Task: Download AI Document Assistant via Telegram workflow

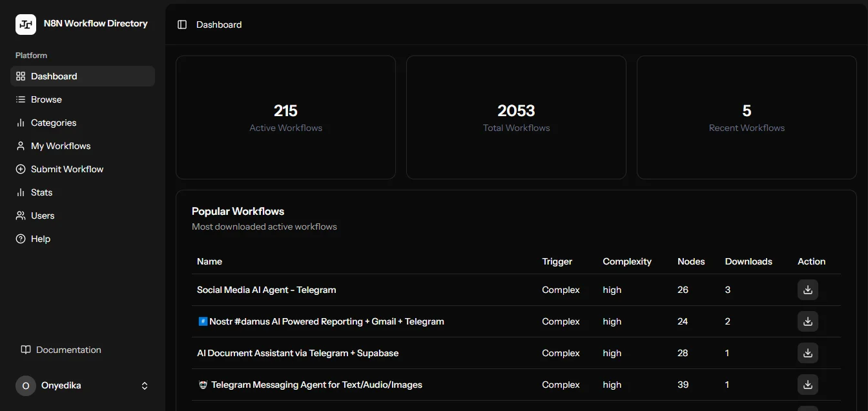Action: [807, 353]
